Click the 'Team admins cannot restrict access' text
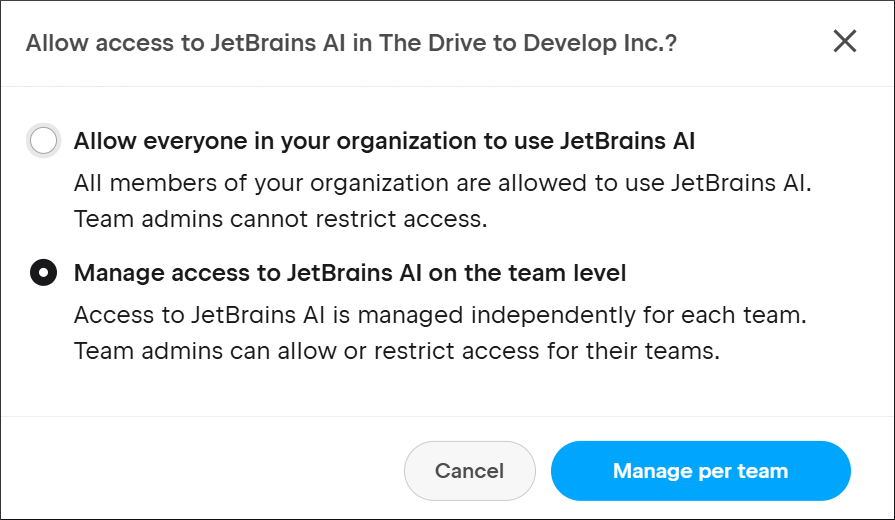 pos(281,220)
